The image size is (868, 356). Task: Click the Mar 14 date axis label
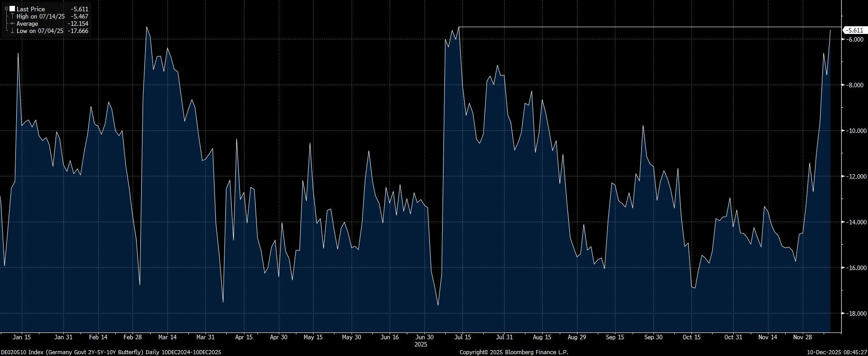[167, 337]
